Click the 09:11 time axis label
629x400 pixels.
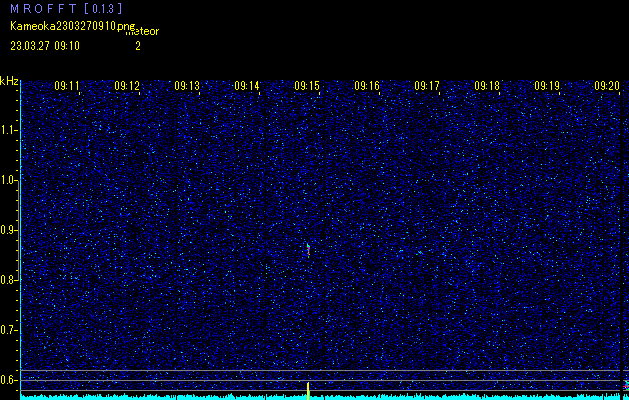click(x=67, y=86)
